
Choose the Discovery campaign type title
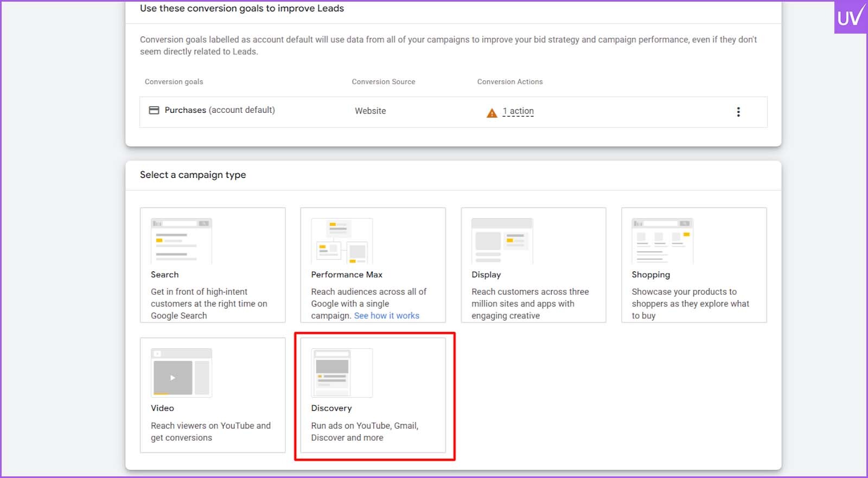pos(331,408)
